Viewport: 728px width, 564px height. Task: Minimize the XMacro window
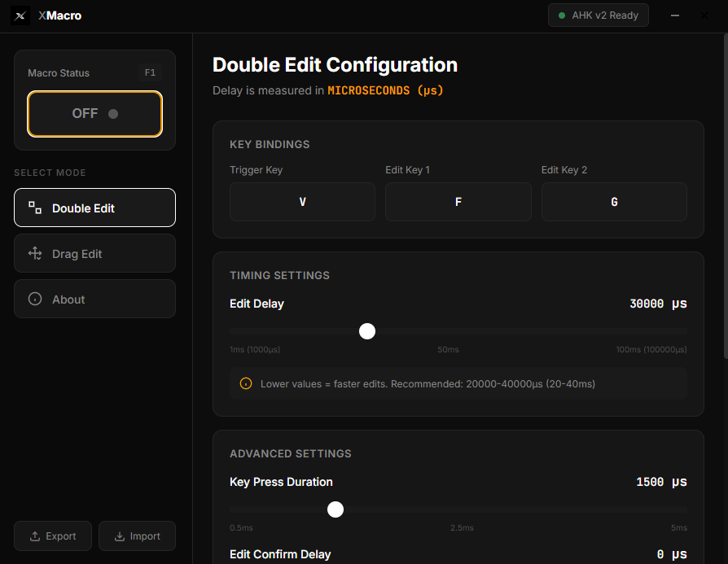click(x=674, y=15)
